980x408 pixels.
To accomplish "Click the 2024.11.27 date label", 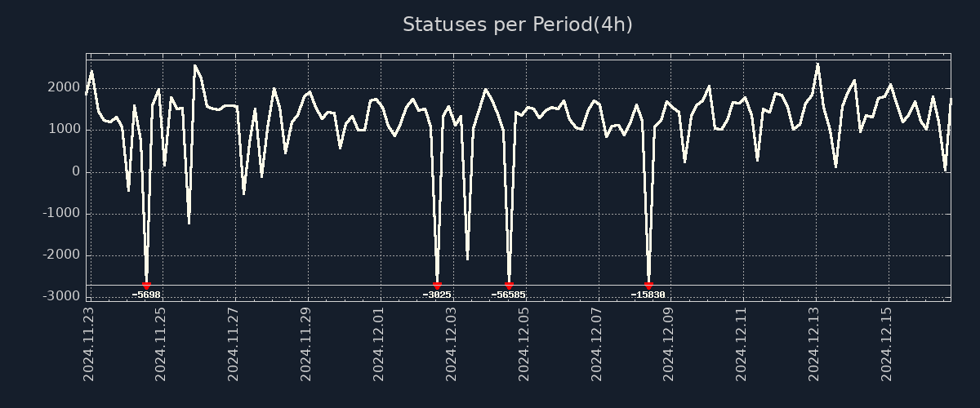I will (234, 344).
